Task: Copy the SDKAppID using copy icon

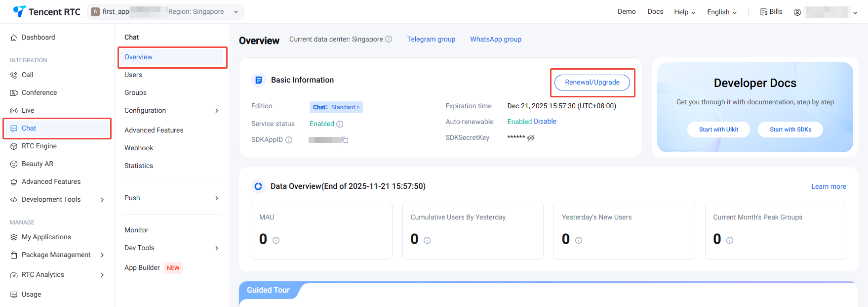Action: coord(346,140)
